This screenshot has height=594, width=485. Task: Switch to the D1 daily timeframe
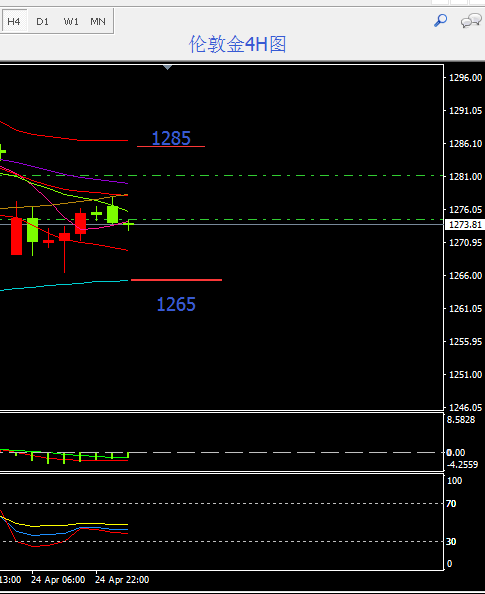(42, 22)
